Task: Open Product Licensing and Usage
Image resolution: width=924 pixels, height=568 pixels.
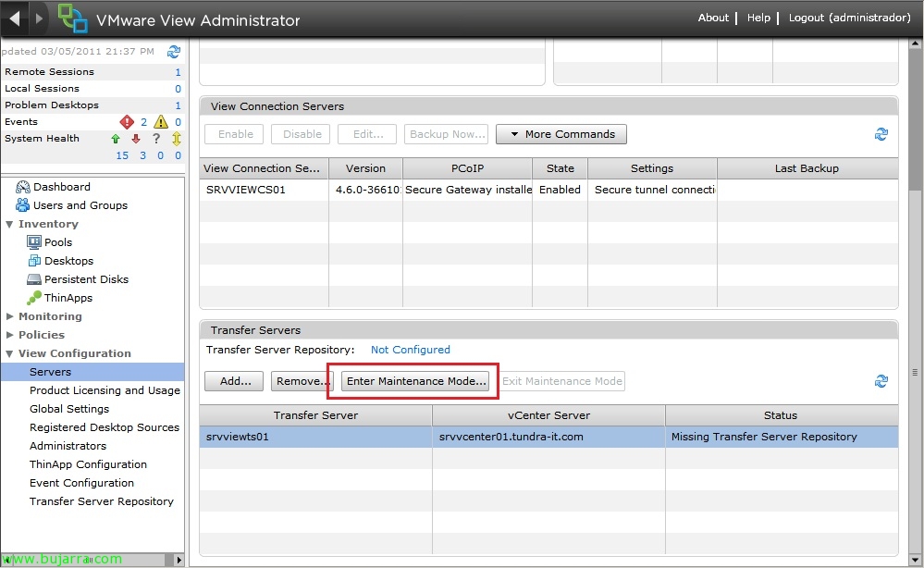Action: (x=105, y=390)
